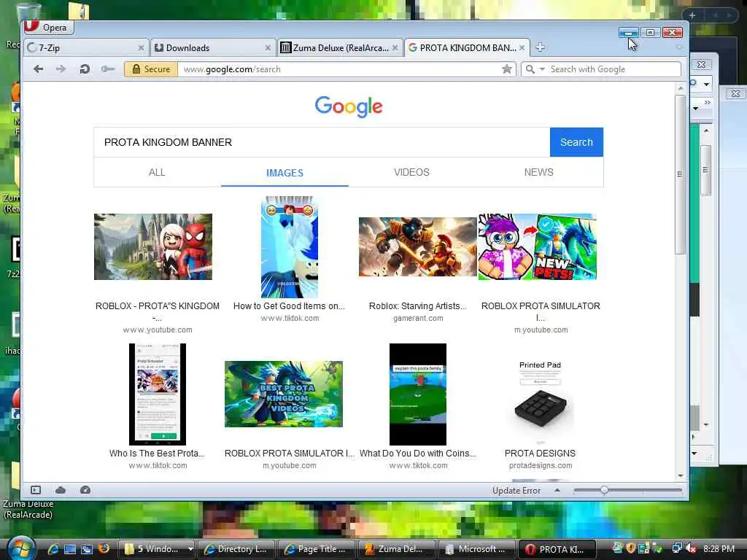747x560 pixels.
Task: Close the 7-Zip tab
Action: point(141,47)
